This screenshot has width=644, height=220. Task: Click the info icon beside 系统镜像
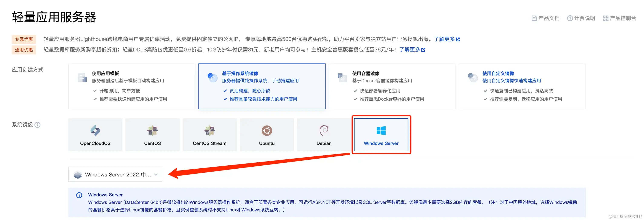coord(37,125)
